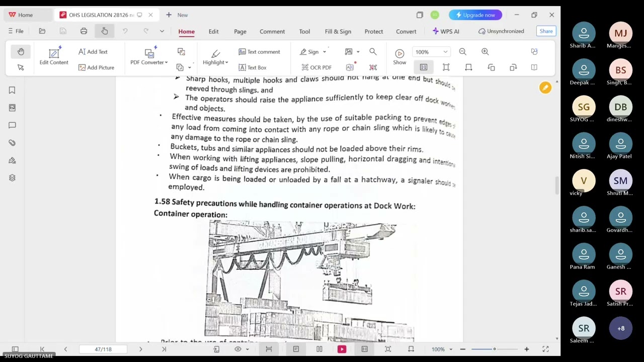
Task: Expand the quick access toolbar chevron
Action: tap(162, 31)
